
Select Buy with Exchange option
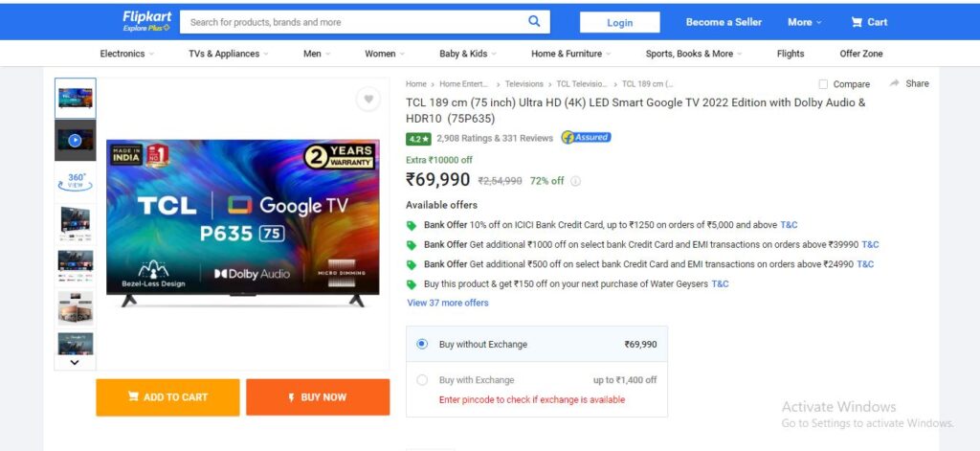click(x=422, y=380)
